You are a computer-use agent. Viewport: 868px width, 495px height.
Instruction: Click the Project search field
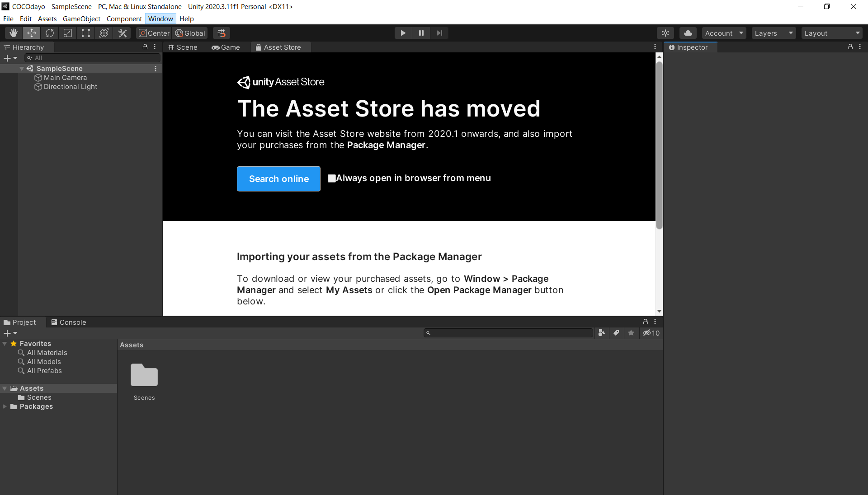click(x=509, y=333)
